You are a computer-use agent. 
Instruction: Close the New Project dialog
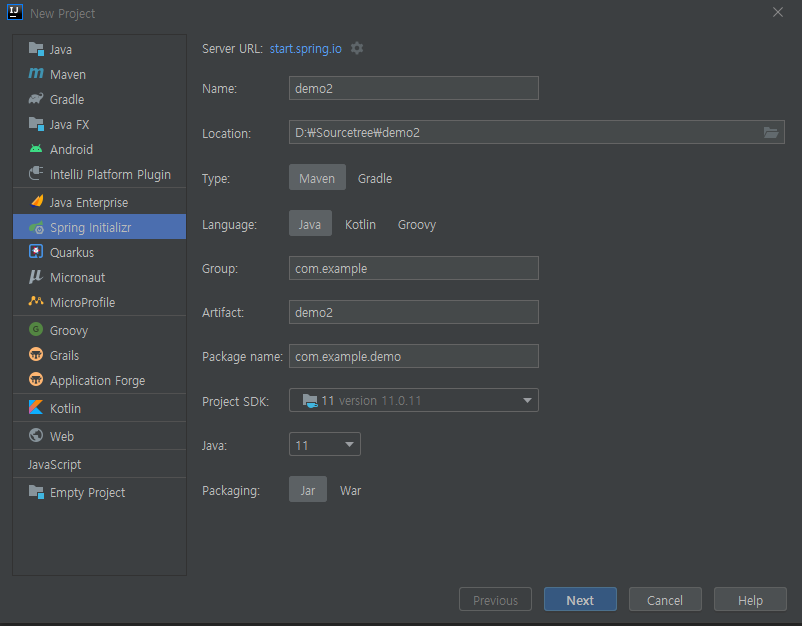pyautogui.click(x=778, y=12)
